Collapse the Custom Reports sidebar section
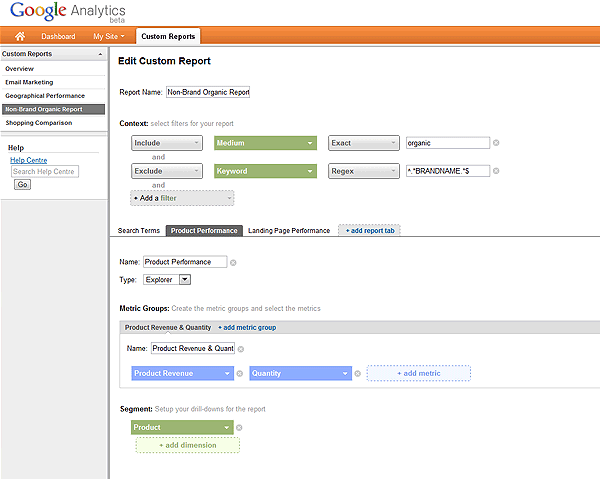Image resolution: width=600 pixels, height=479 pixels. [x=100, y=54]
